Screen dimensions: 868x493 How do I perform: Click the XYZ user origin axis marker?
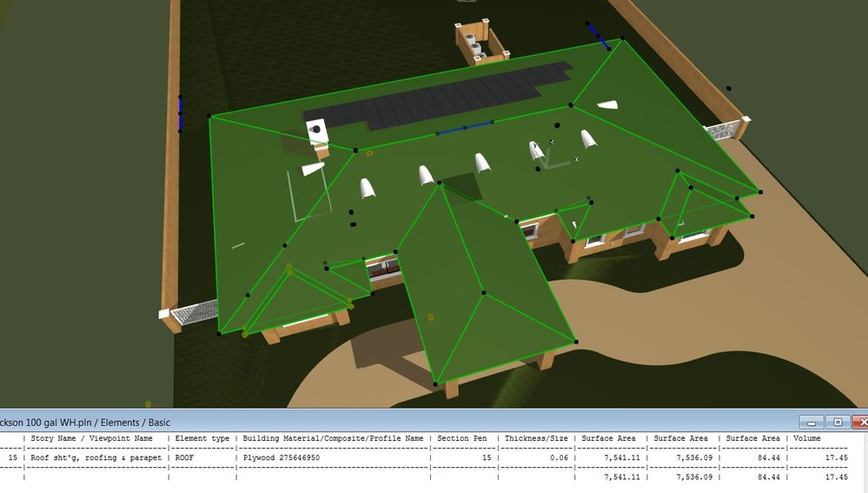[x=555, y=155]
